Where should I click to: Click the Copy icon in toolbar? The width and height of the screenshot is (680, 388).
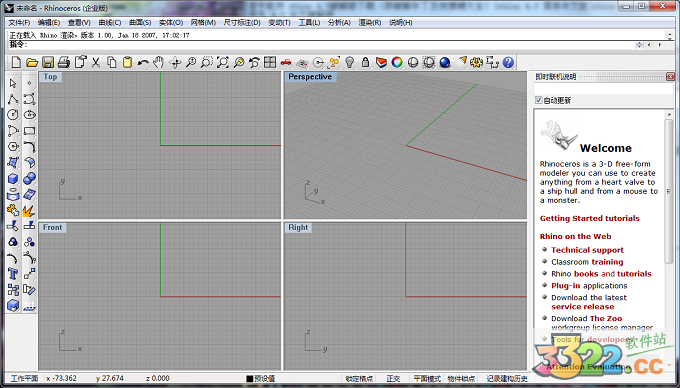click(x=112, y=62)
